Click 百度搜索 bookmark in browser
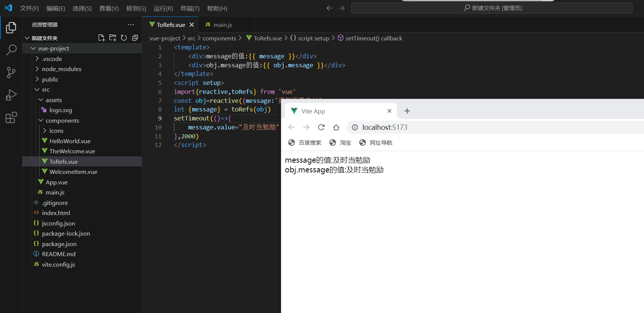 pos(305,142)
